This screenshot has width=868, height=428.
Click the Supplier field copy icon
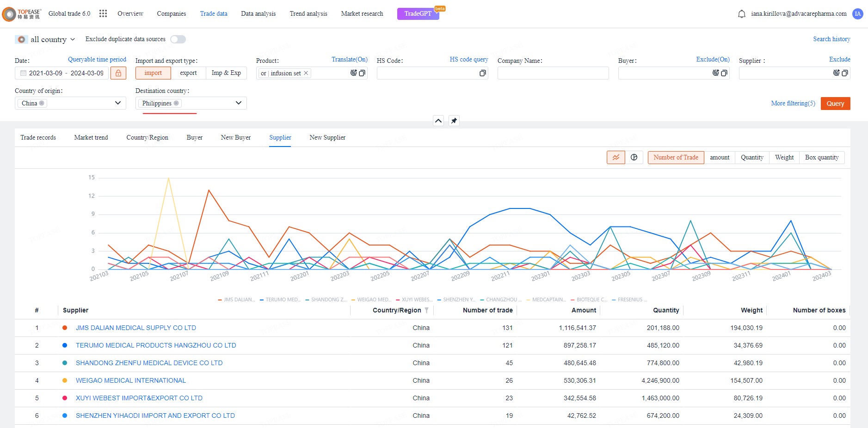[845, 73]
